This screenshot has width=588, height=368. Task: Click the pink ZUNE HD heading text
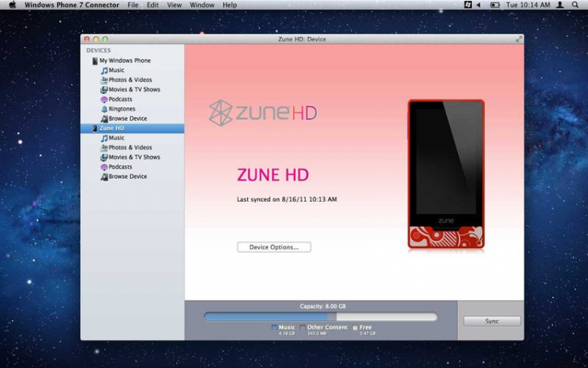[273, 175]
